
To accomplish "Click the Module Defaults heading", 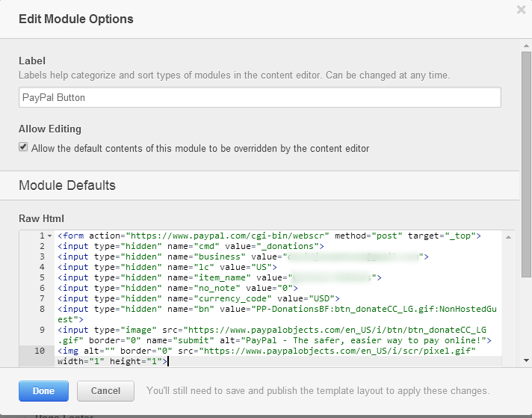I will 67,185.
